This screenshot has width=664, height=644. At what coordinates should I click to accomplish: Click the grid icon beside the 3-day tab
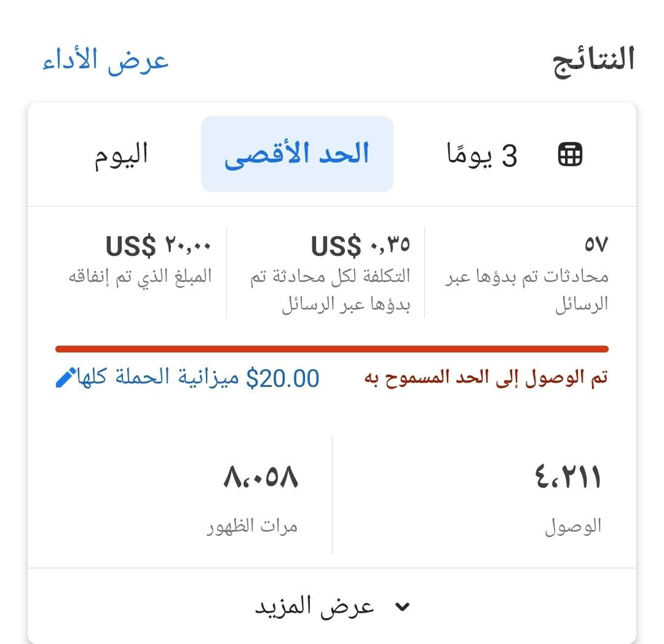570,155
